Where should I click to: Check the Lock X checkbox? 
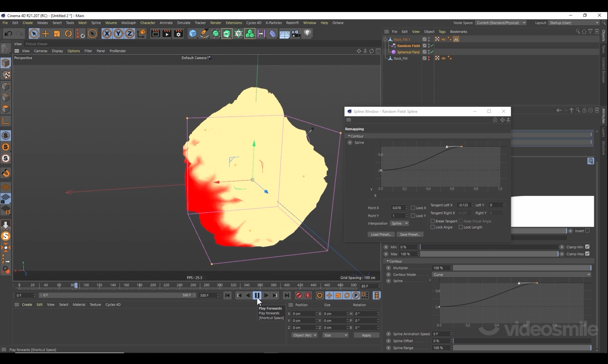[x=413, y=208]
